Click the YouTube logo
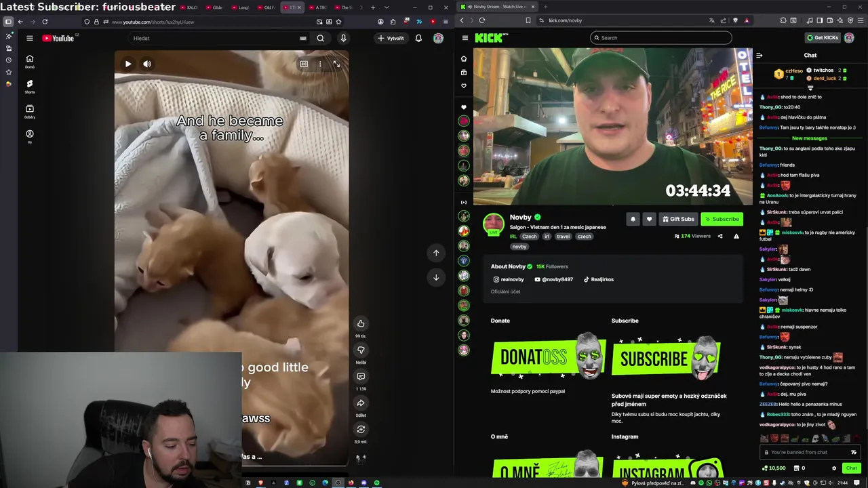868x488 pixels. tap(58, 38)
